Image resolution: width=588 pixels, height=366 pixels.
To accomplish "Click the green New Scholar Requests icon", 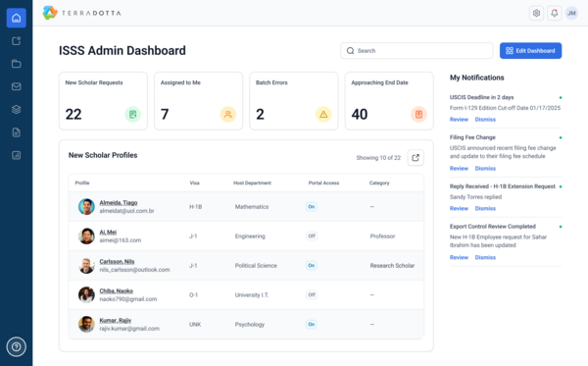I will pos(132,114).
